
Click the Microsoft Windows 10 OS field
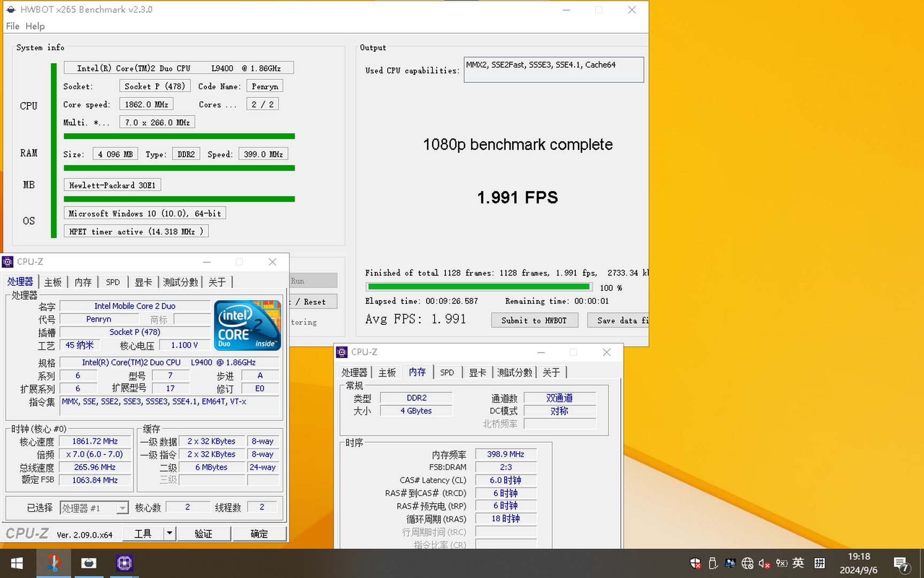pyautogui.click(x=145, y=213)
